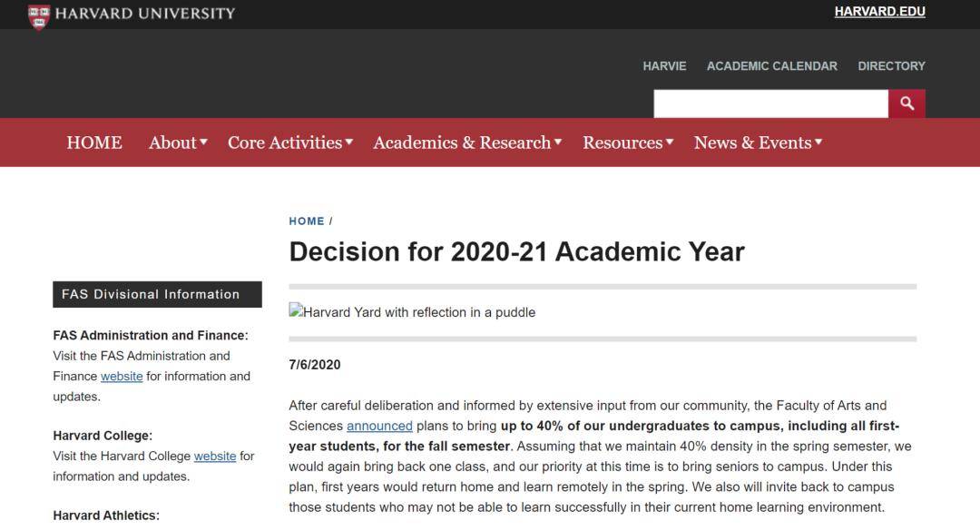Click the search text field
The image size is (980, 530).
(x=770, y=103)
